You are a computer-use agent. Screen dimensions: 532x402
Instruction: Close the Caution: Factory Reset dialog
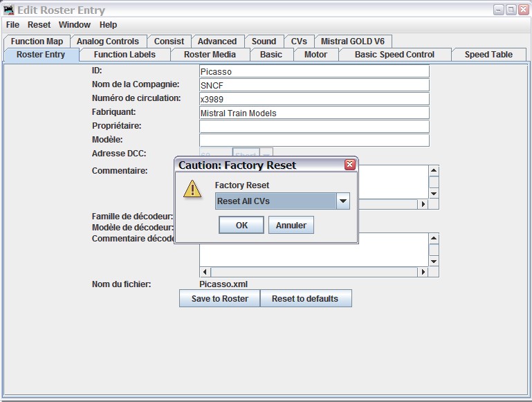point(350,165)
